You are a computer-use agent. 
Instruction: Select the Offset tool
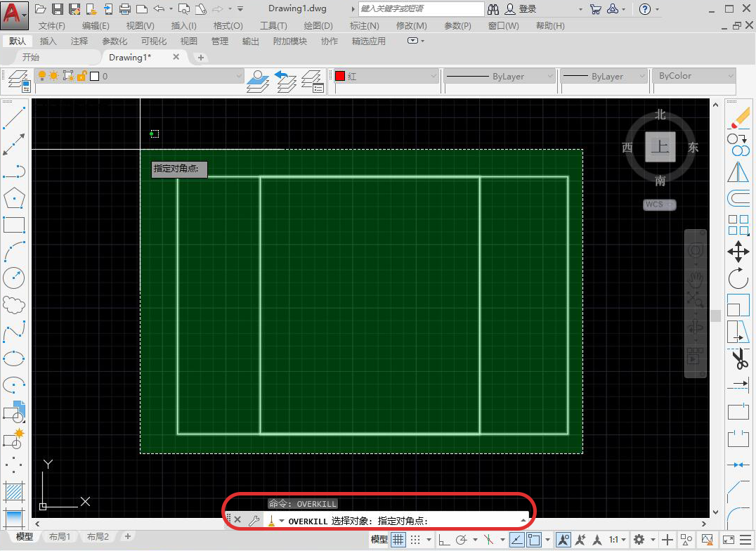pyautogui.click(x=738, y=198)
